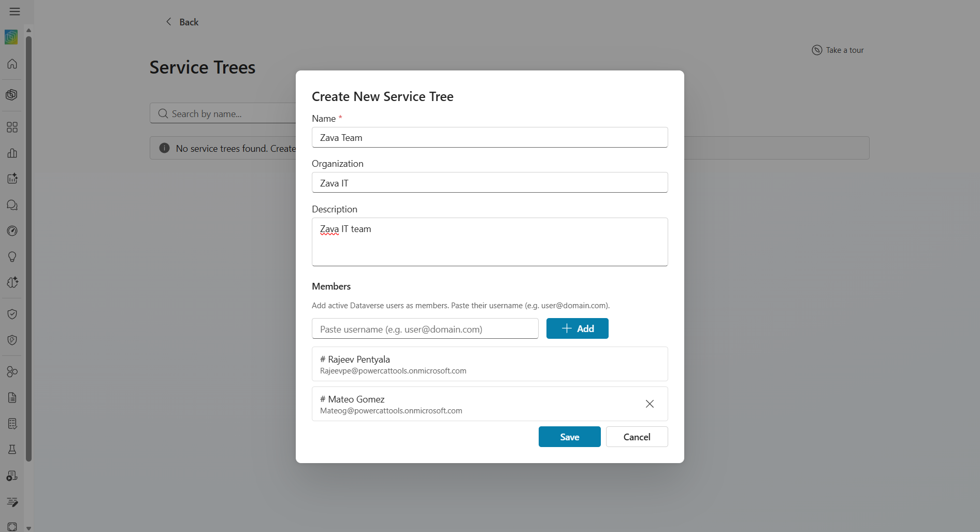Click the sidebar scroll down arrow
This screenshot has width=980, height=532.
(28, 528)
